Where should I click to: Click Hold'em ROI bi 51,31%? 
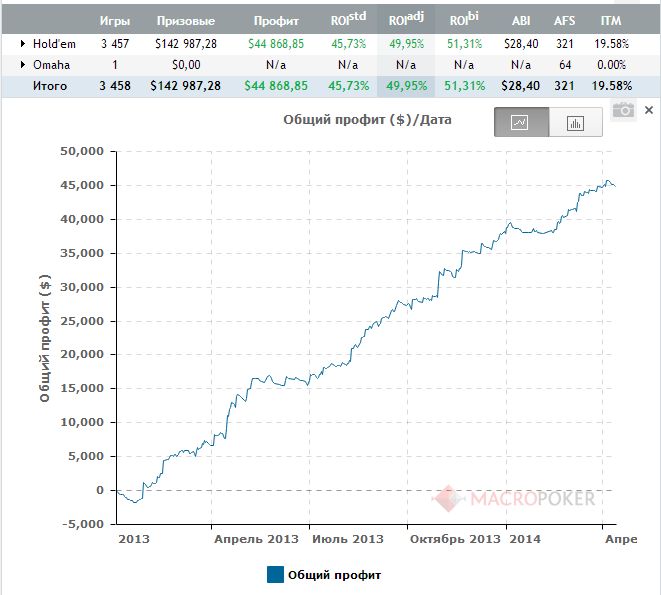[465, 44]
